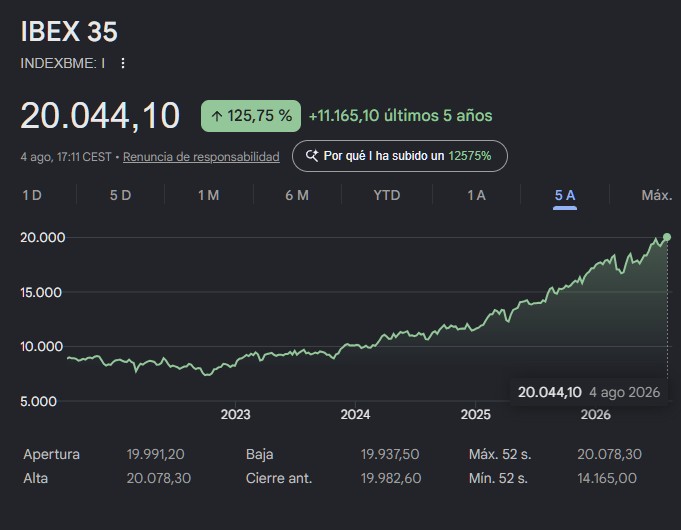
Task: Click the green 12575% text in button
Action: [x=469, y=156]
